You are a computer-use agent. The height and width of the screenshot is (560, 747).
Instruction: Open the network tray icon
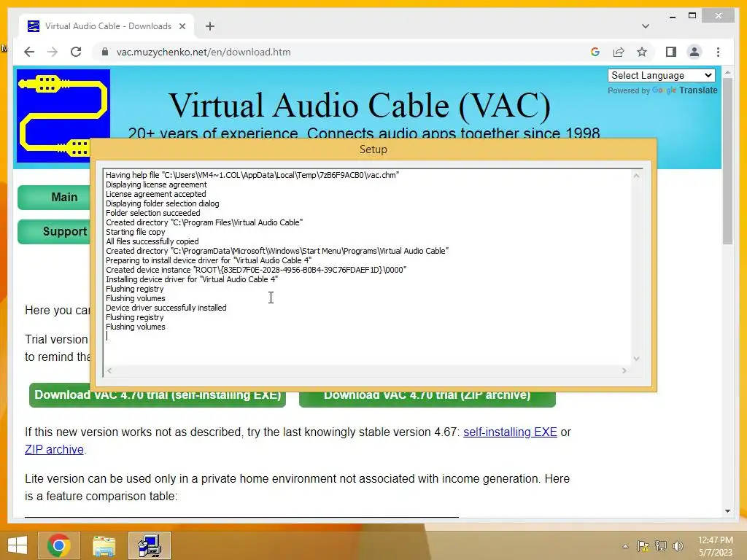pos(660,546)
